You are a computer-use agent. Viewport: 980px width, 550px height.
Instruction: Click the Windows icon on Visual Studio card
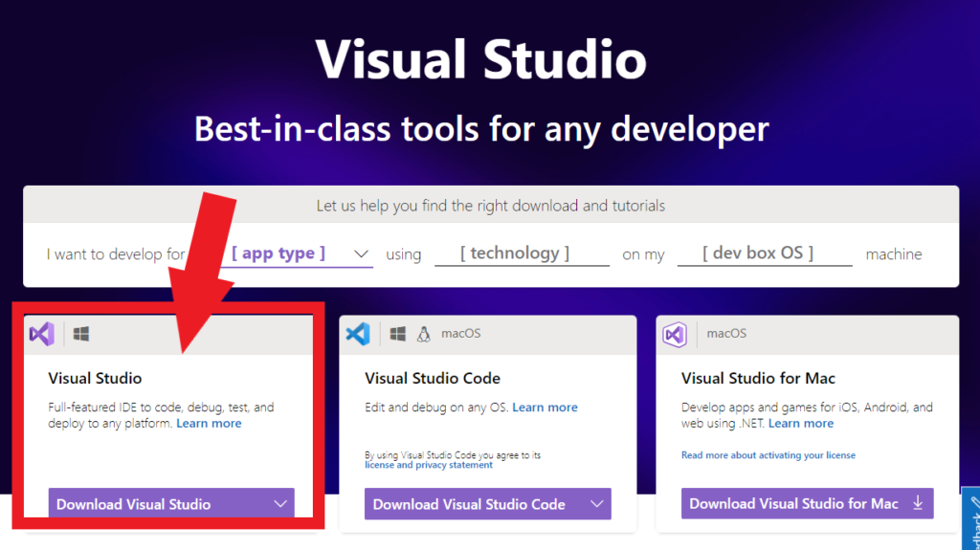pos(81,334)
